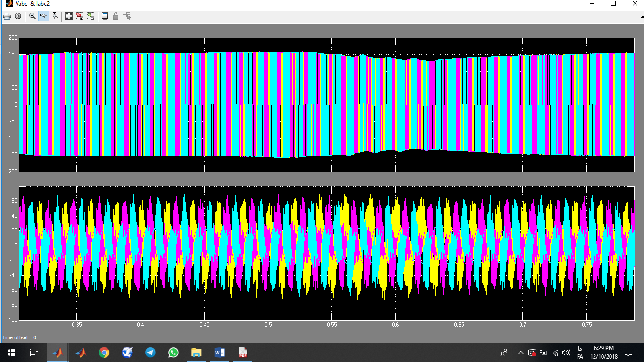Viewport: 644px width, 362px height.
Task: Open Google Chrome from the taskbar
Action: pyautogui.click(x=104, y=352)
